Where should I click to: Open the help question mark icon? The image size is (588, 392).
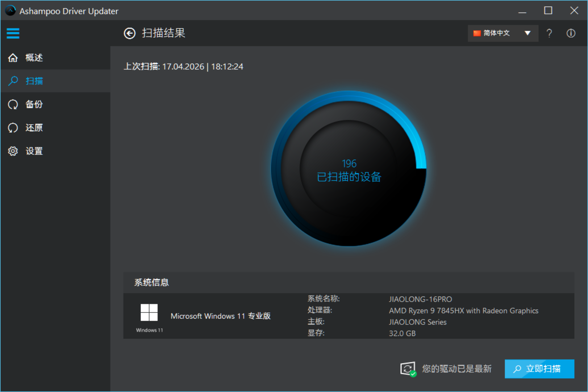click(549, 33)
